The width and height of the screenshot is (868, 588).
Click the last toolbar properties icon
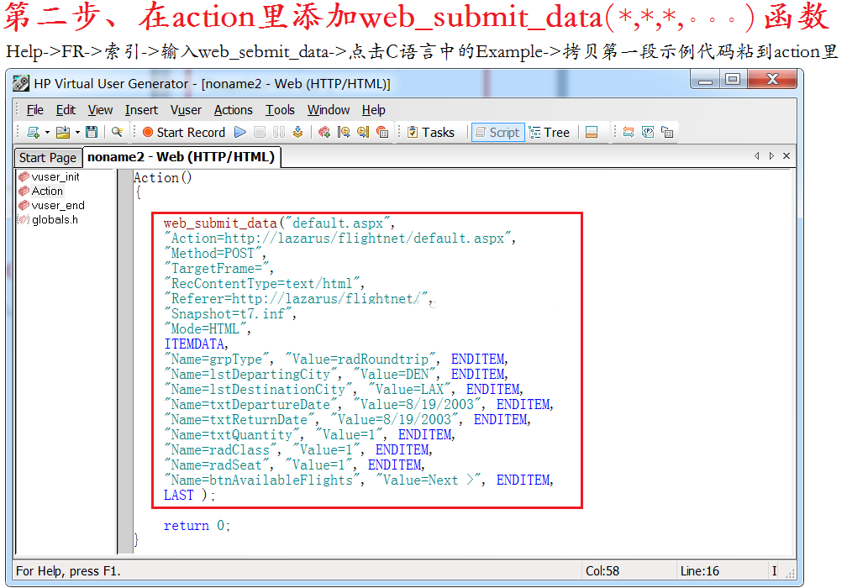coord(667,132)
